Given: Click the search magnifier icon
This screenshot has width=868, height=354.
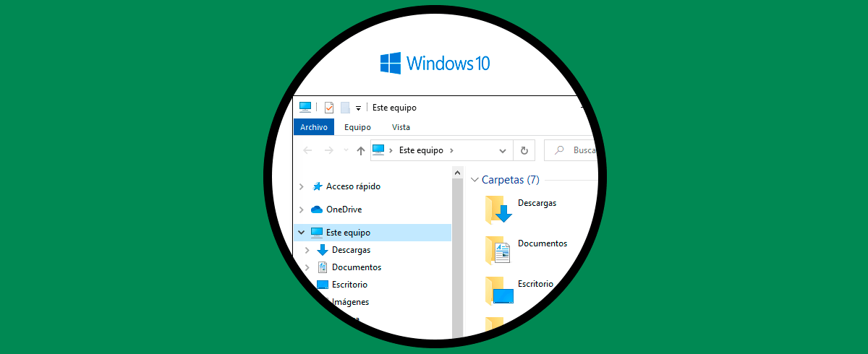Looking at the screenshot, I should 559,150.
